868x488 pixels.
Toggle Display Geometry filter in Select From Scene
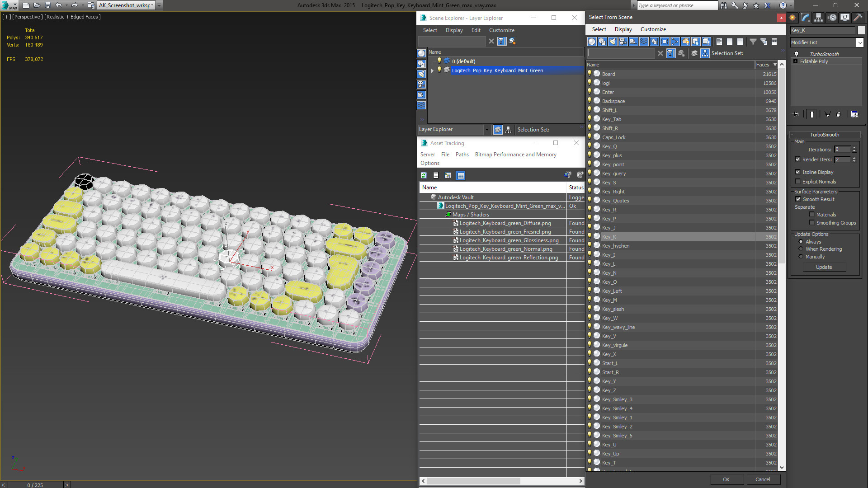[x=592, y=42]
